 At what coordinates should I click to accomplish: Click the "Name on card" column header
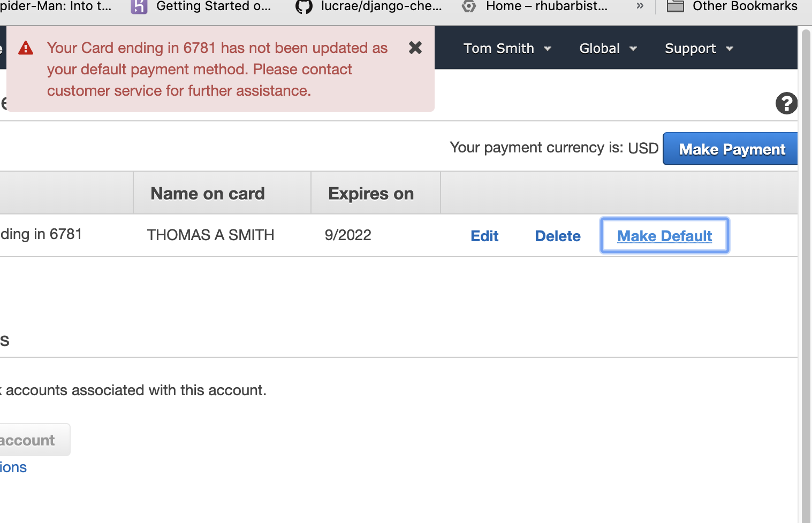[x=208, y=194]
